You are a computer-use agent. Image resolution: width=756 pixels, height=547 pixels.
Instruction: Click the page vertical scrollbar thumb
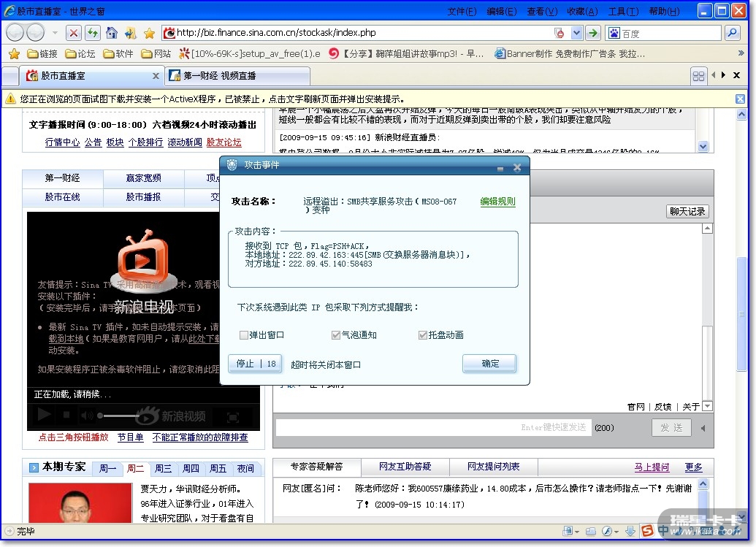[x=742, y=314]
